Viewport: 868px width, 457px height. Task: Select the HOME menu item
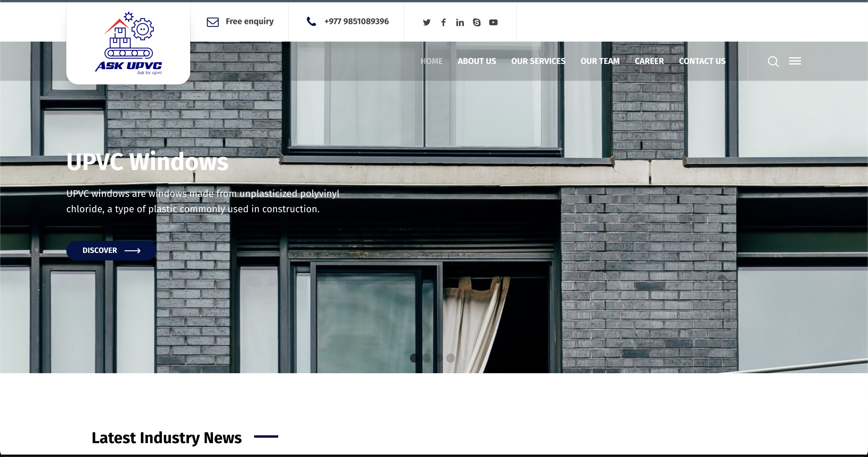[x=431, y=61]
